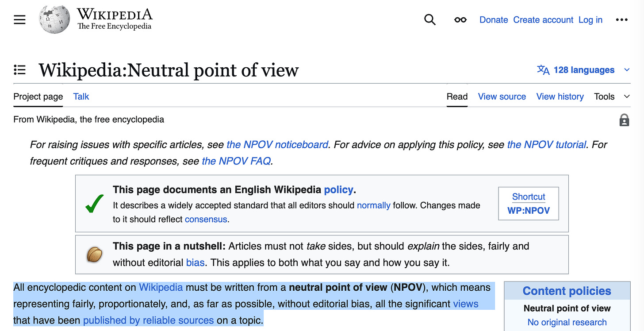644x331 pixels.
Task: Follow the published by reliable sources link
Action: [x=148, y=320]
